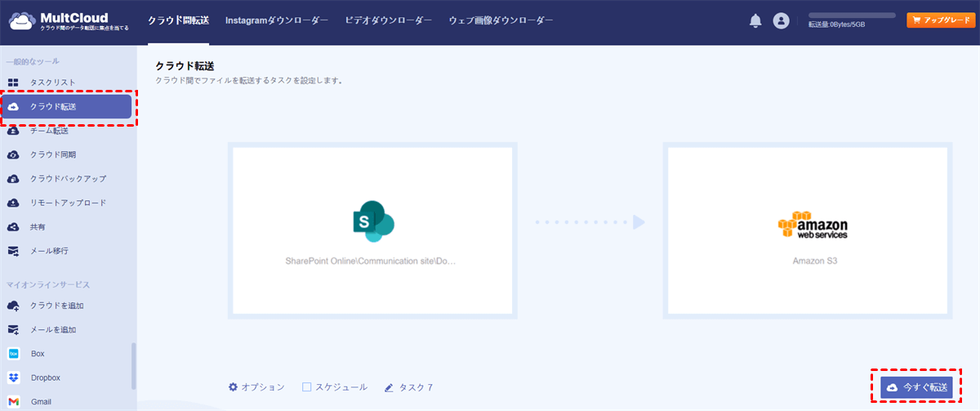Open Instagramダウンローダー tab

coord(277,20)
